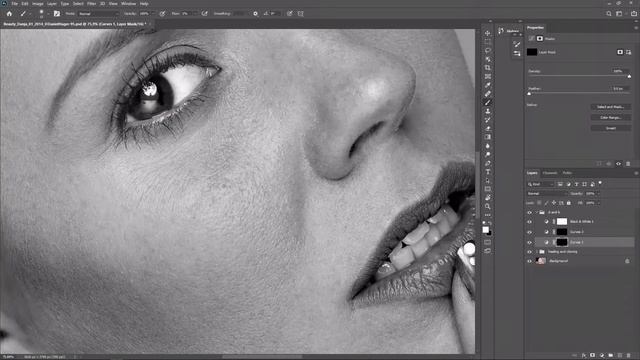Select the Healing Brush tool
Viewport: 640px width, 360px height.
pyautogui.click(x=487, y=94)
